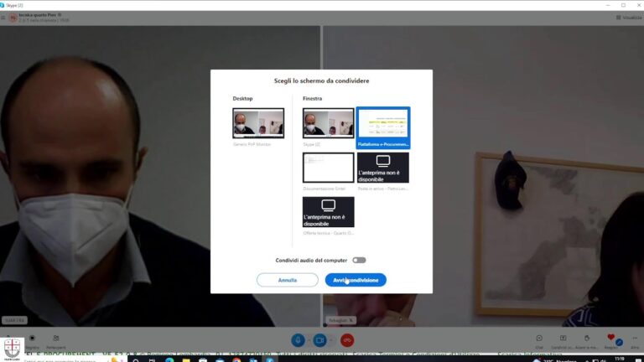644x362 pixels.
Task: Open the Chat panel icon
Action: (539, 339)
